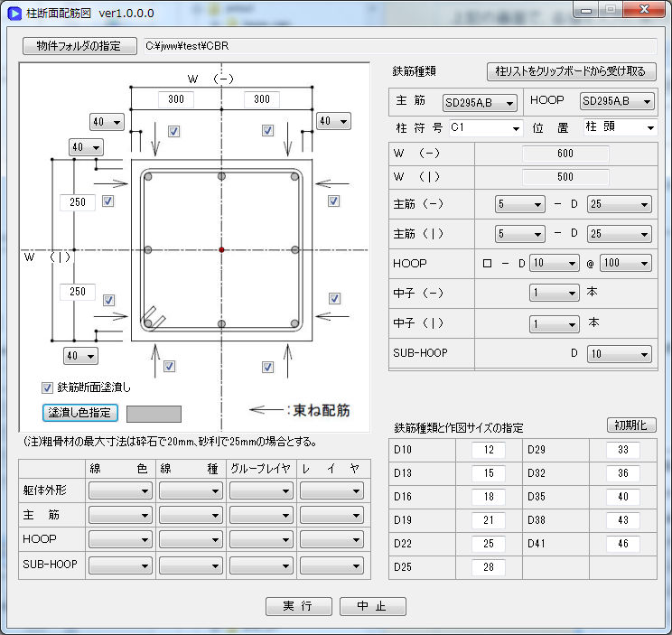Toggle the bottom-right bundle rebar checkbox
The image size is (672, 635).
pos(268,367)
